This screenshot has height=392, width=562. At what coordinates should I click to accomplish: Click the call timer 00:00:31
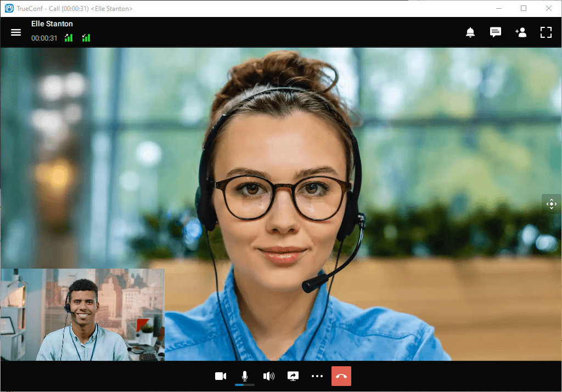44,38
